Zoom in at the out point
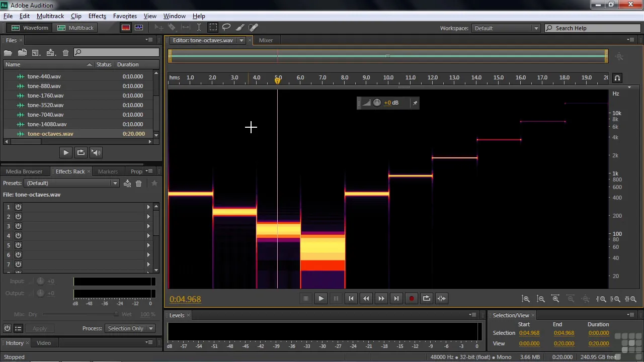This screenshot has width=644, height=362. coord(616,299)
